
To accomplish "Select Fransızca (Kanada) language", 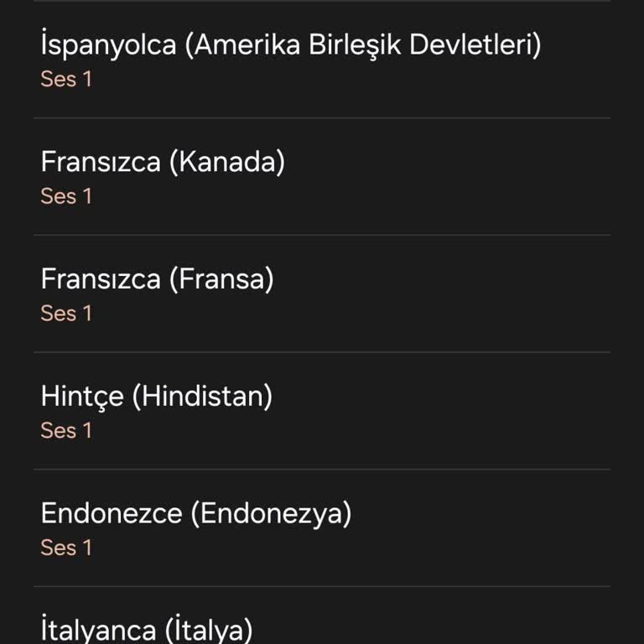I will (322, 177).
